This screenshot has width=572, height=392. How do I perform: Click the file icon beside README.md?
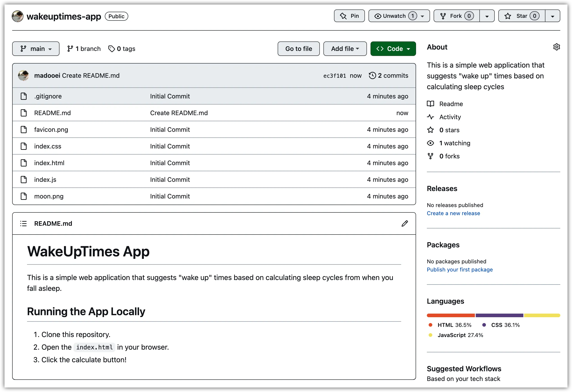(24, 113)
